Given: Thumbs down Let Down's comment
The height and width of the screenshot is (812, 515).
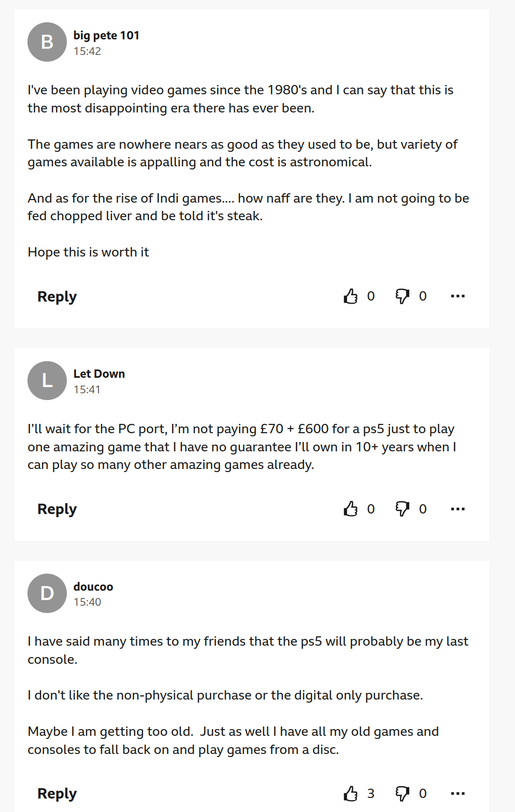Looking at the screenshot, I should click(403, 509).
